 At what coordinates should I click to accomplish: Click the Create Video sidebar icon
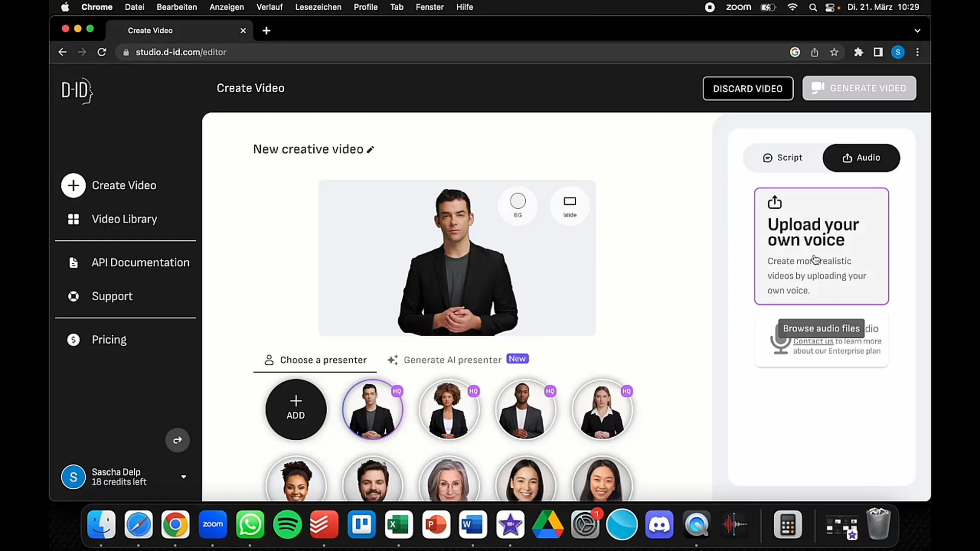point(72,185)
